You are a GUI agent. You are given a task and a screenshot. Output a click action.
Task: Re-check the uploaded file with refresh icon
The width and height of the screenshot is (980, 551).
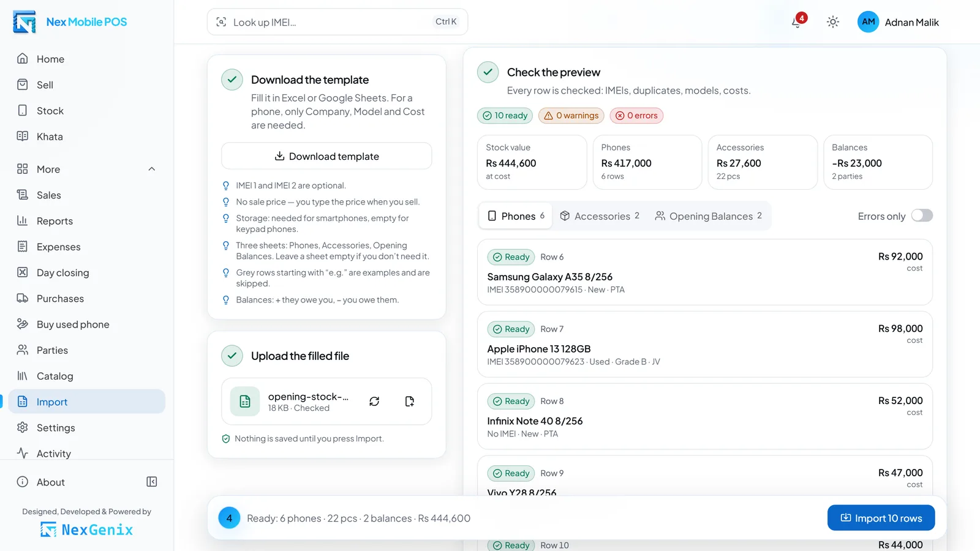coord(374,402)
